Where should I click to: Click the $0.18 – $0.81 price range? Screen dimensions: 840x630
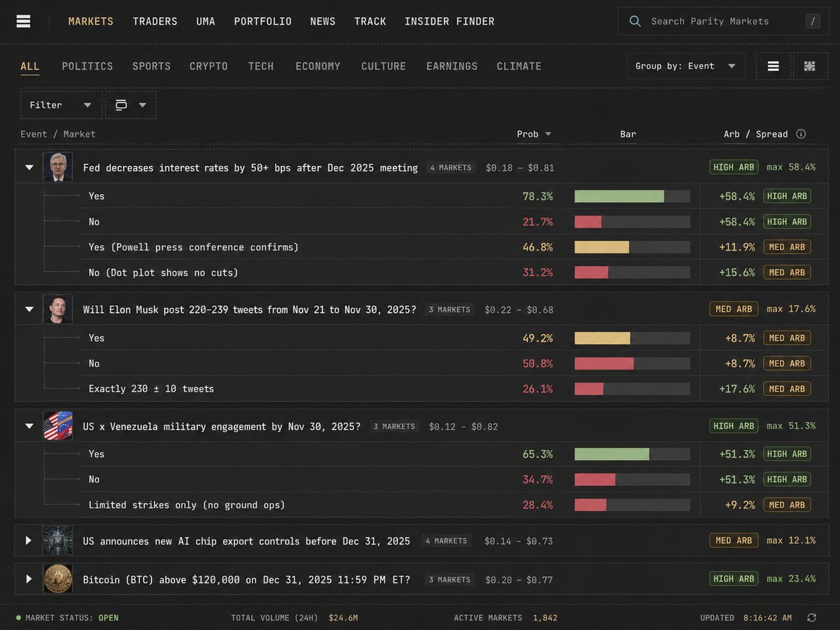click(520, 167)
